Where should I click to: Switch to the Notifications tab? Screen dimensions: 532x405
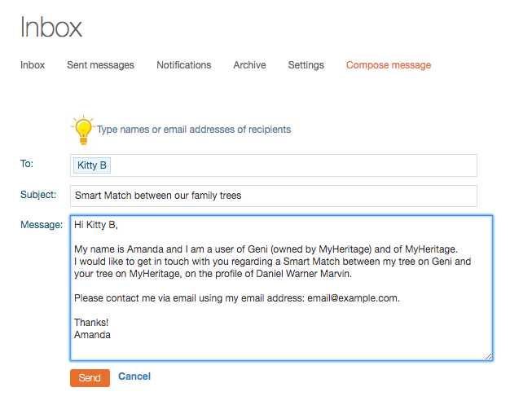click(183, 65)
